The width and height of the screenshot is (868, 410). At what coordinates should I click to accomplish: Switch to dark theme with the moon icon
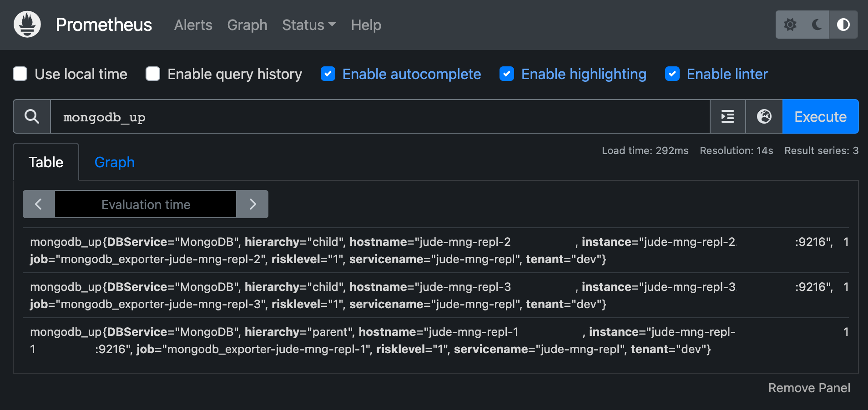(x=817, y=25)
